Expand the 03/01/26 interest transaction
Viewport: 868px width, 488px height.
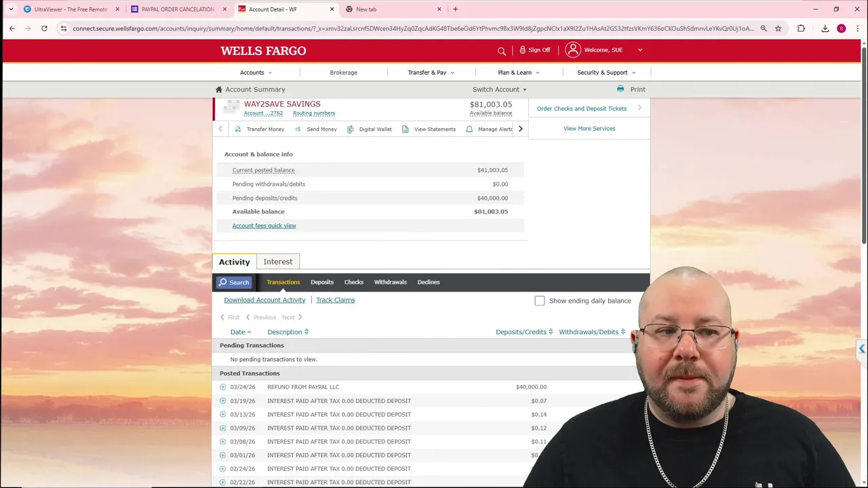coord(223,455)
